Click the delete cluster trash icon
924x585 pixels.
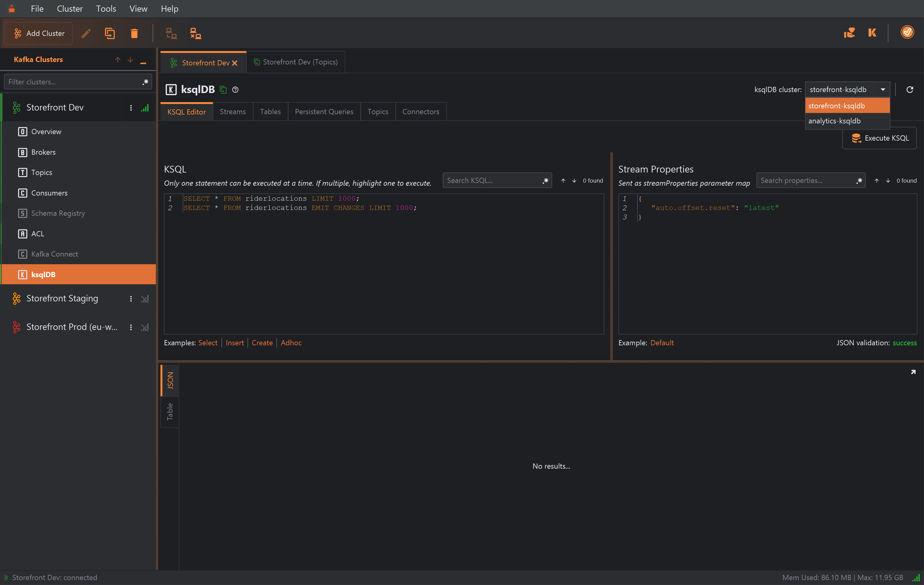point(134,33)
